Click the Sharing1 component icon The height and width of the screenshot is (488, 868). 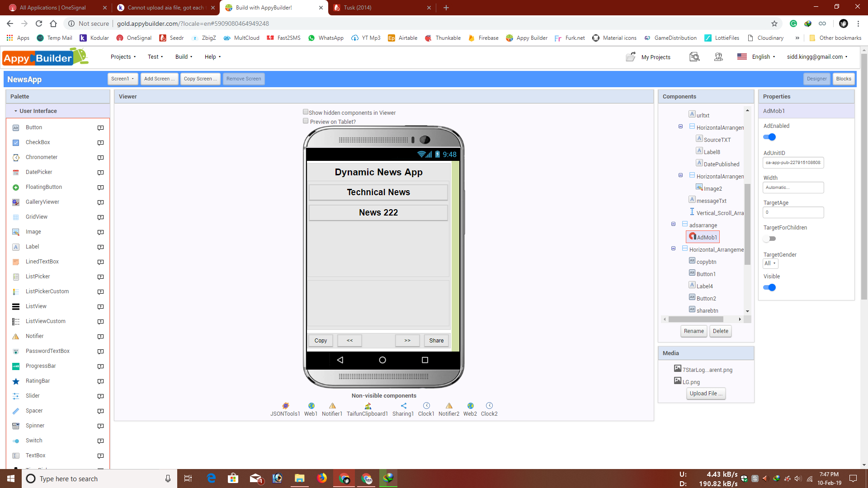click(x=403, y=406)
